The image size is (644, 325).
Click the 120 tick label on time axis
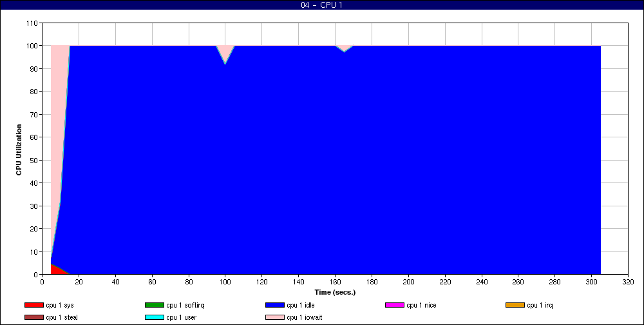[262, 282]
